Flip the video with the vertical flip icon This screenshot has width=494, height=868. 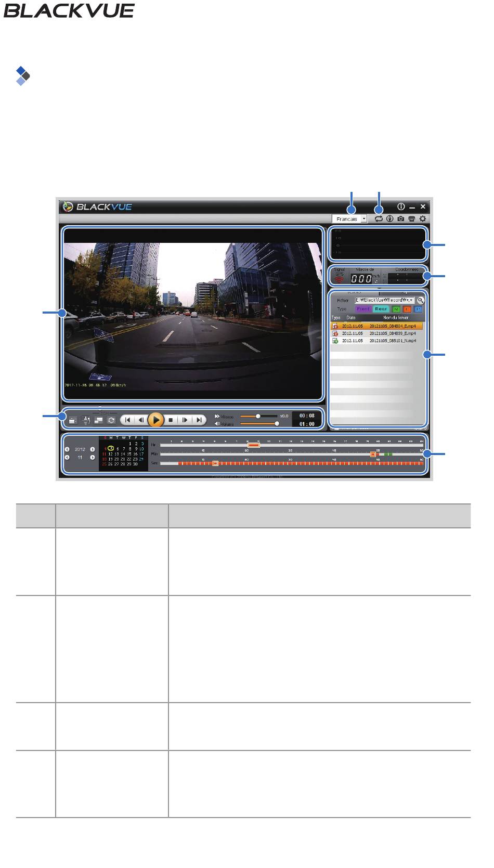86,420
